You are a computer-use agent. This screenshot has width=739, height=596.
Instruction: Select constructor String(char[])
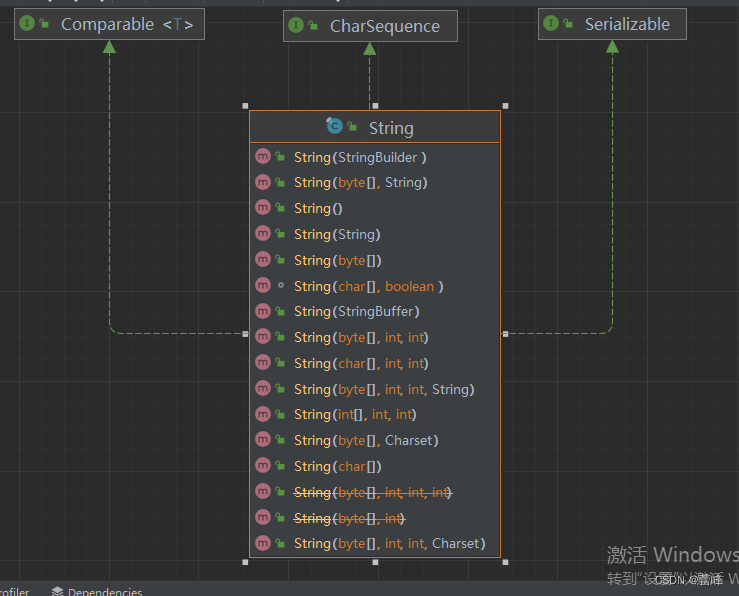375,466
